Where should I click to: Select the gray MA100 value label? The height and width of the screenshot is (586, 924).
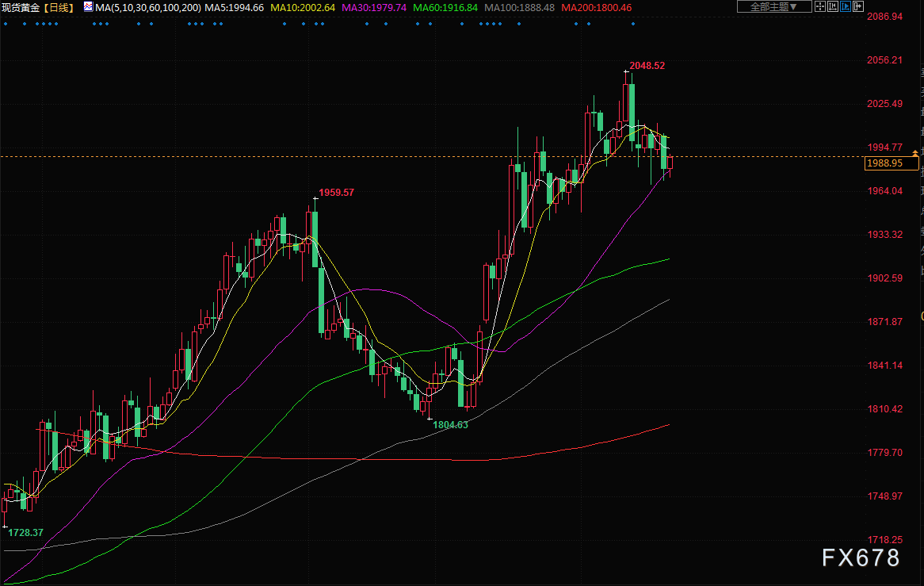(519, 8)
